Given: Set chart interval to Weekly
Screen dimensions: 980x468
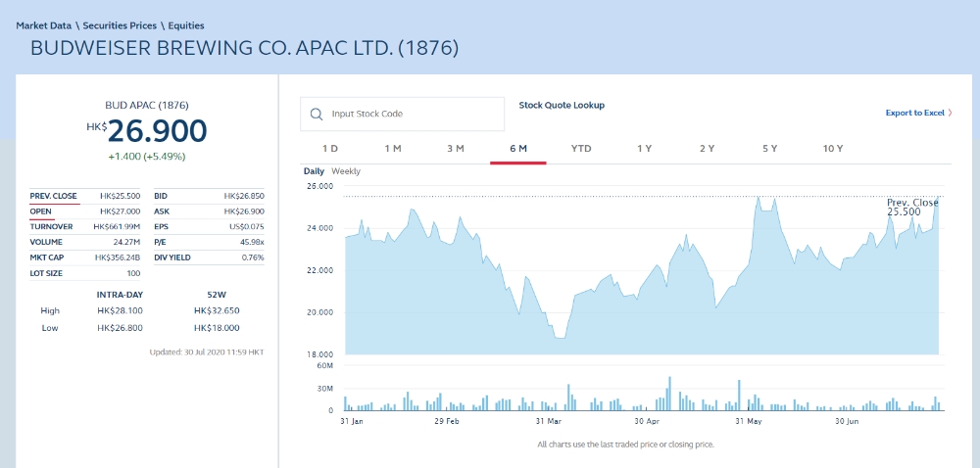Looking at the screenshot, I should (x=346, y=171).
